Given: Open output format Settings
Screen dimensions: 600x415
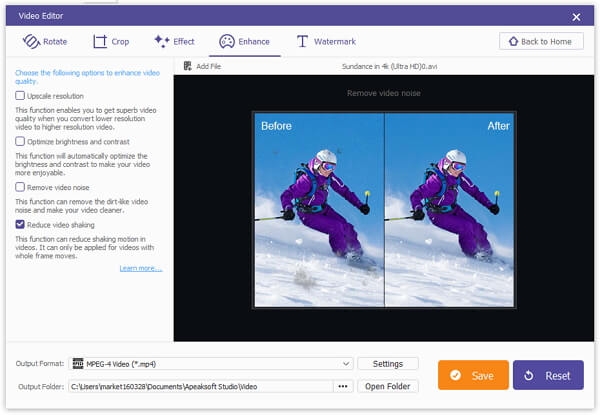Looking at the screenshot, I should 388,364.
